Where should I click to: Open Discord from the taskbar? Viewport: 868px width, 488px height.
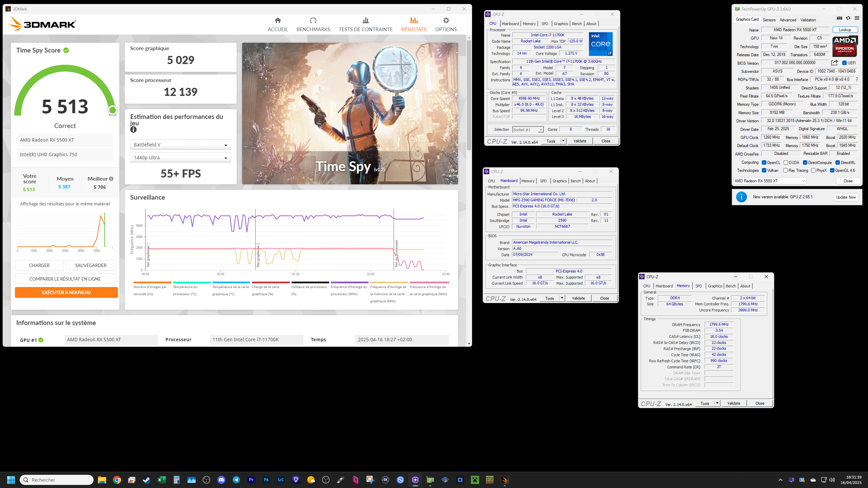click(x=221, y=480)
